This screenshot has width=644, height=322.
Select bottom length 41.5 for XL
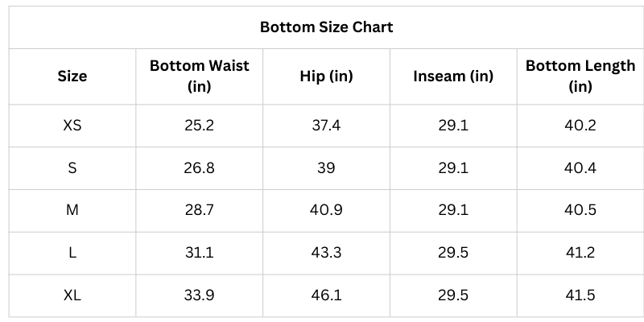[580, 295]
